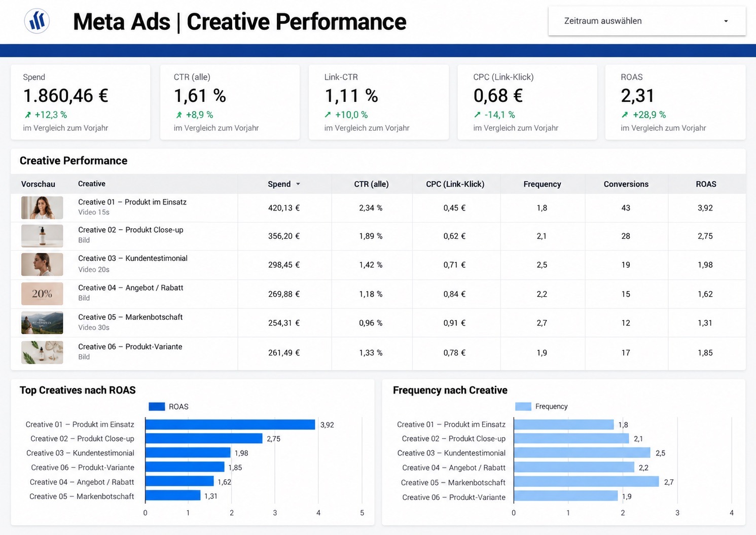Click the CTR cell 1,89 %
The image size is (756, 535).
(371, 236)
